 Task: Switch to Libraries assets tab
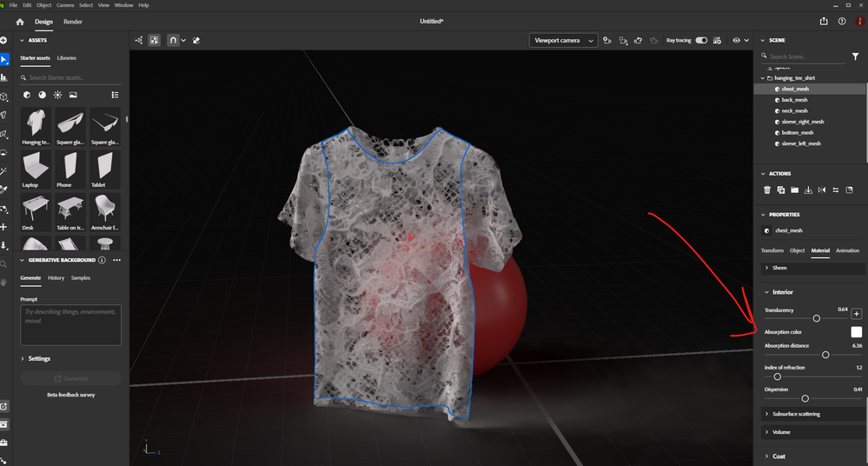pyautogui.click(x=66, y=57)
